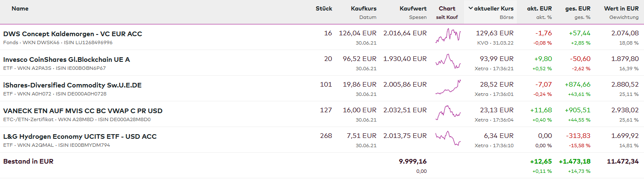Image resolution: width=644 pixels, height=180 pixels.
Task: Sort by Wert in EUR header
Action: point(621,8)
